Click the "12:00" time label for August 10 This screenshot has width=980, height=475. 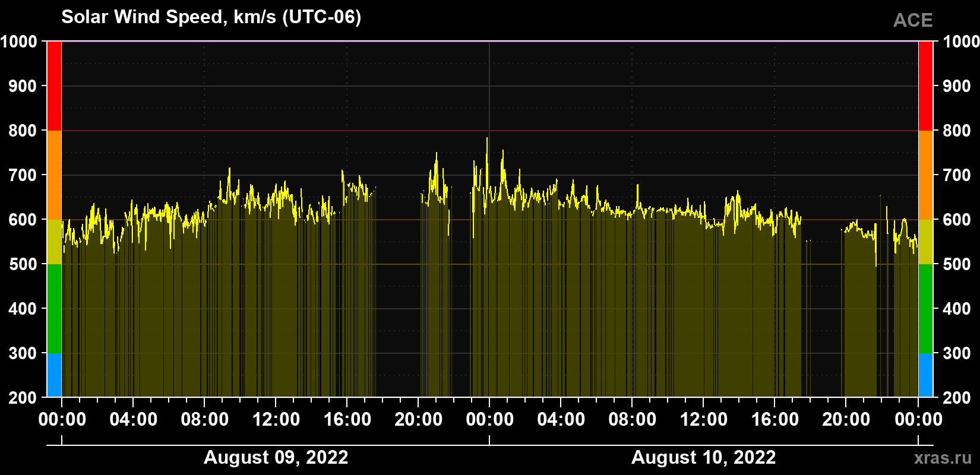(x=704, y=420)
